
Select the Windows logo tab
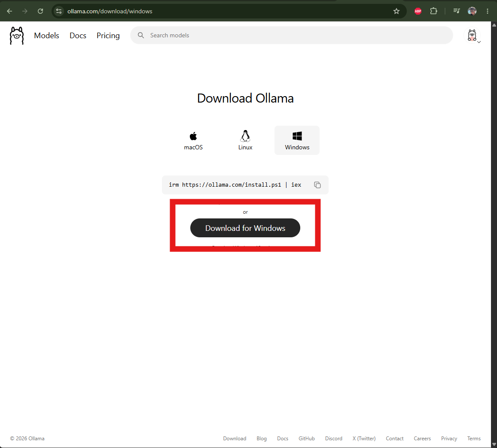click(297, 140)
